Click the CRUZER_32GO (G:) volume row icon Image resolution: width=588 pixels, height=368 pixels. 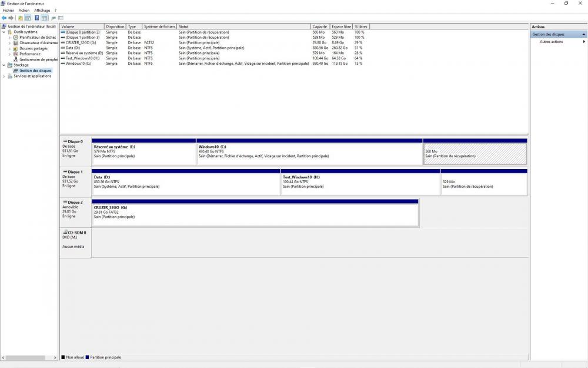[63, 43]
